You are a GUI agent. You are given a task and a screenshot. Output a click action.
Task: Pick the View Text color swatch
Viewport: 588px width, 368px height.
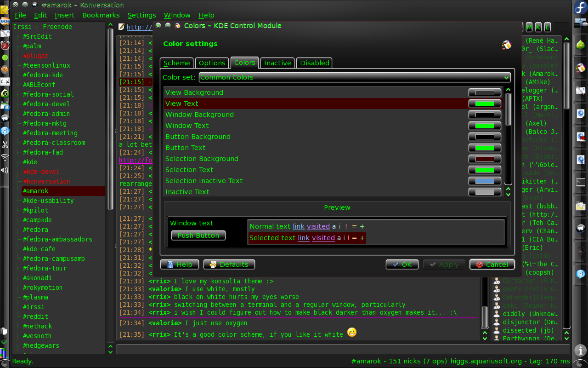[x=485, y=103]
